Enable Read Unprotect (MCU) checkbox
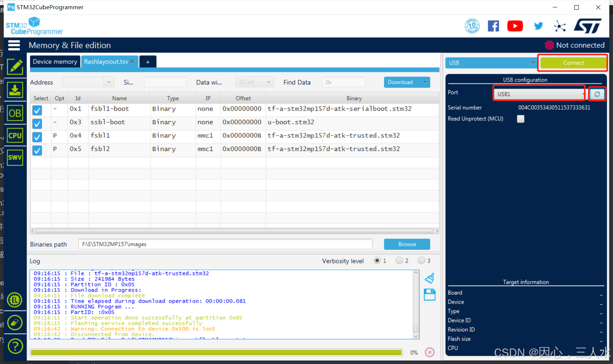Viewport: 613px width, 364px height. click(x=521, y=119)
